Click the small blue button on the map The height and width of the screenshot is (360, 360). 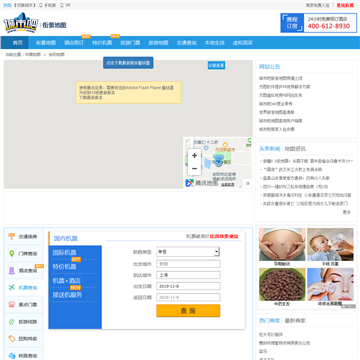tap(216, 65)
